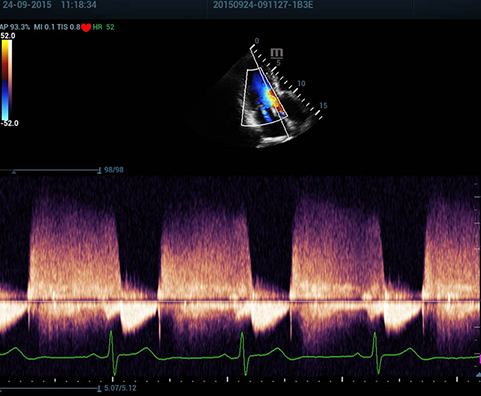Click the depth marker labeled 15
This screenshot has height=396, width=481.
323,106
